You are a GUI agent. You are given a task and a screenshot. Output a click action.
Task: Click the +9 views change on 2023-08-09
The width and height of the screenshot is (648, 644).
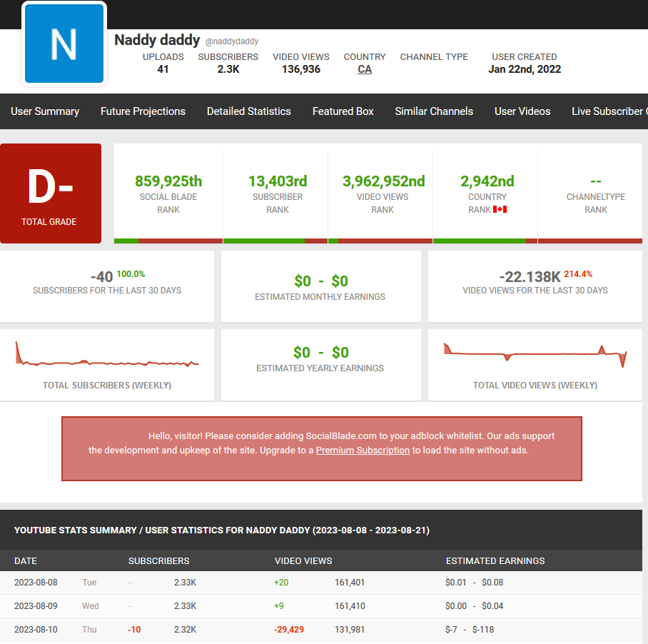tap(278, 606)
